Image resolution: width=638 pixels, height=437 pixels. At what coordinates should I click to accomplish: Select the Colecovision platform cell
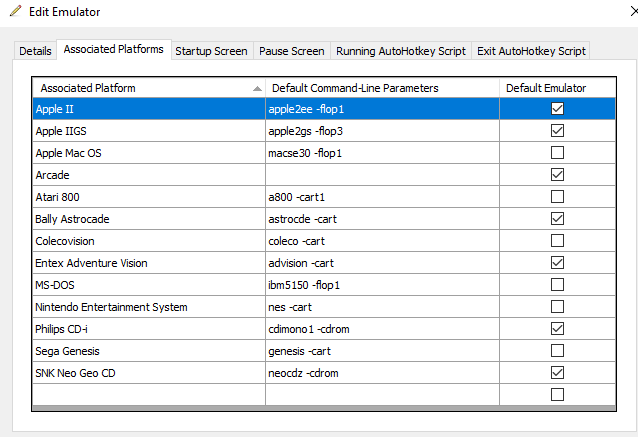[149, 240]
